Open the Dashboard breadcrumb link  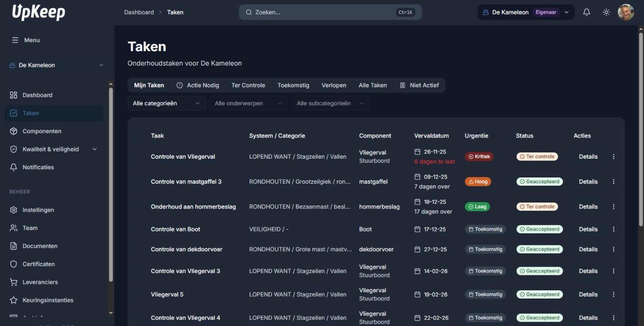pyautogui.click(x=139, y=12)
